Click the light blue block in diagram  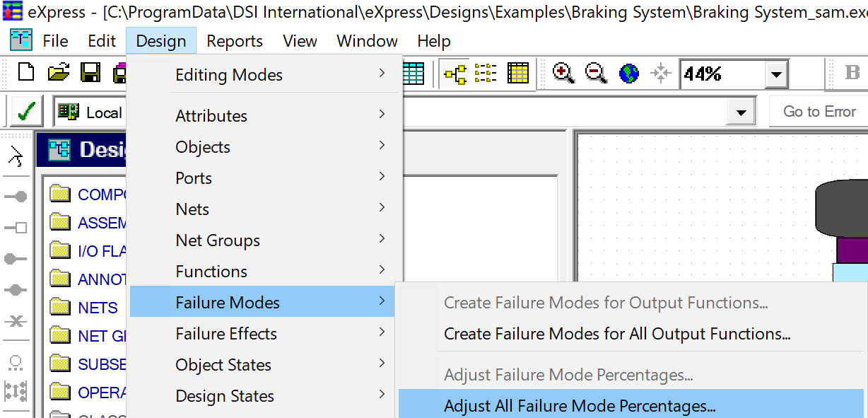tap(850, 274)
